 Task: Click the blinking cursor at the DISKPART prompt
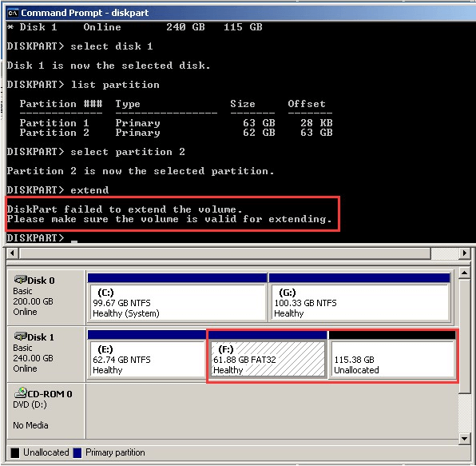(x=74, y=241)
